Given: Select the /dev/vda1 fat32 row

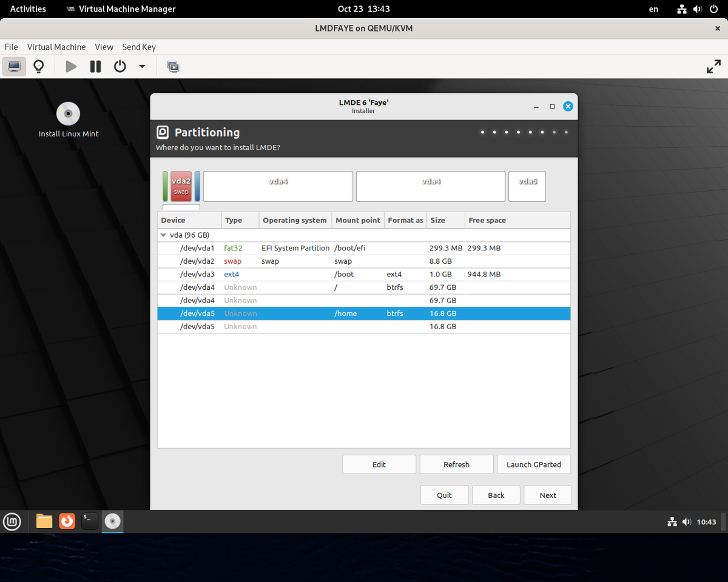Looking at the screenshot, I should click(364, 248).
